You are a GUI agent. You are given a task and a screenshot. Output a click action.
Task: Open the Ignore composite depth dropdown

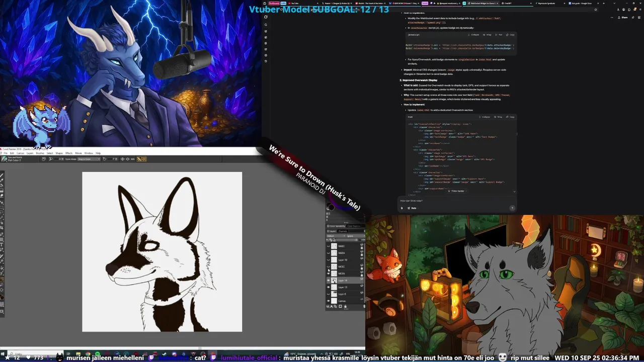click(356, 236)
